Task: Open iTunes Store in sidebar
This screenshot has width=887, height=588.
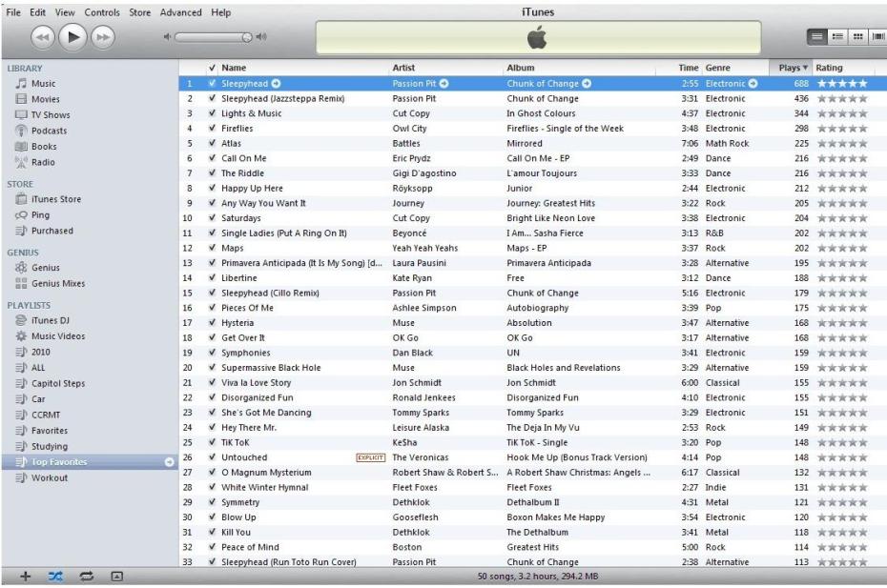Action: tap(56, 199)
